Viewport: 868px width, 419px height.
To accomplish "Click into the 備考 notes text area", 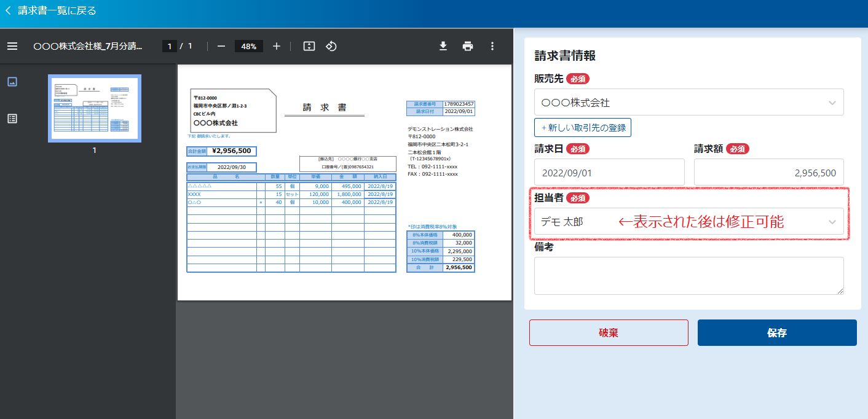I will click(x=688, y=276).
